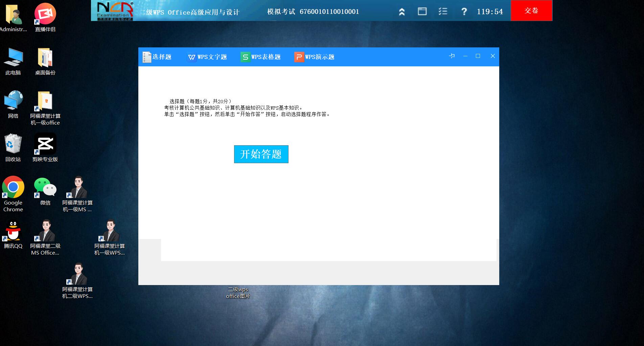Select the 选择题 question paper icon
The width and height of the screenshot is (644, 346).
146,57
